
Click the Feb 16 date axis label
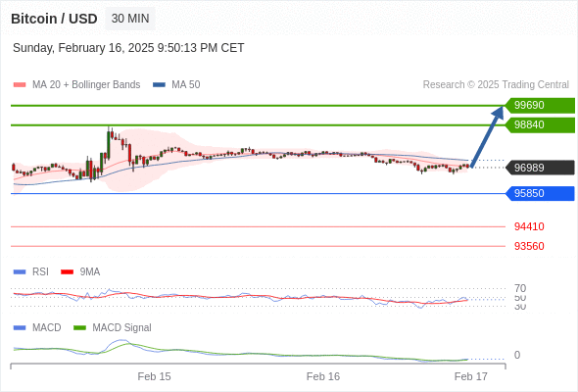point(323,376)
